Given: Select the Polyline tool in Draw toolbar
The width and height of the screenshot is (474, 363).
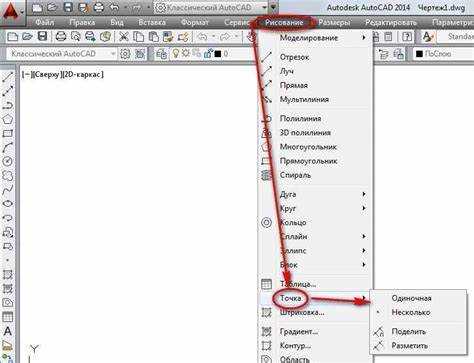Looking at the screenshot, I should (7, 105).
